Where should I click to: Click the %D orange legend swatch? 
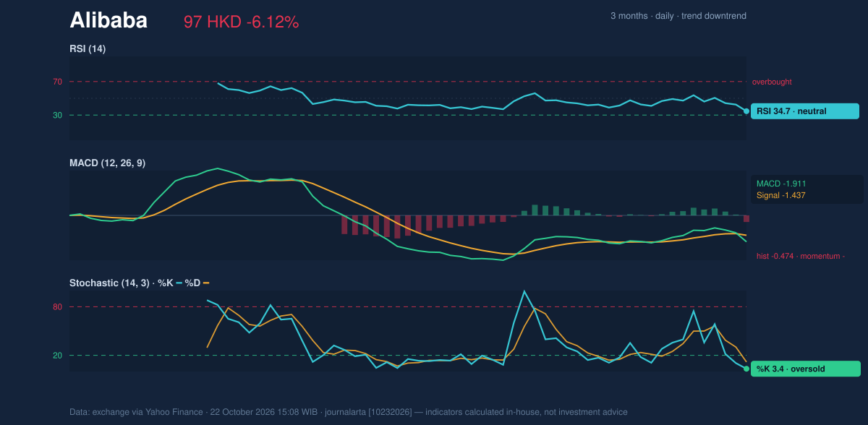[x=206, y=283]
